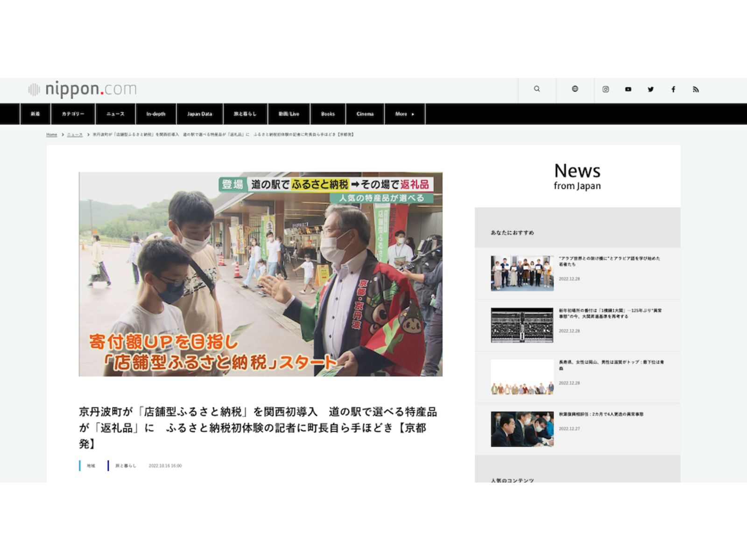Click the main article video image
Screen dimensions: 747x560
tap(261, 274)
